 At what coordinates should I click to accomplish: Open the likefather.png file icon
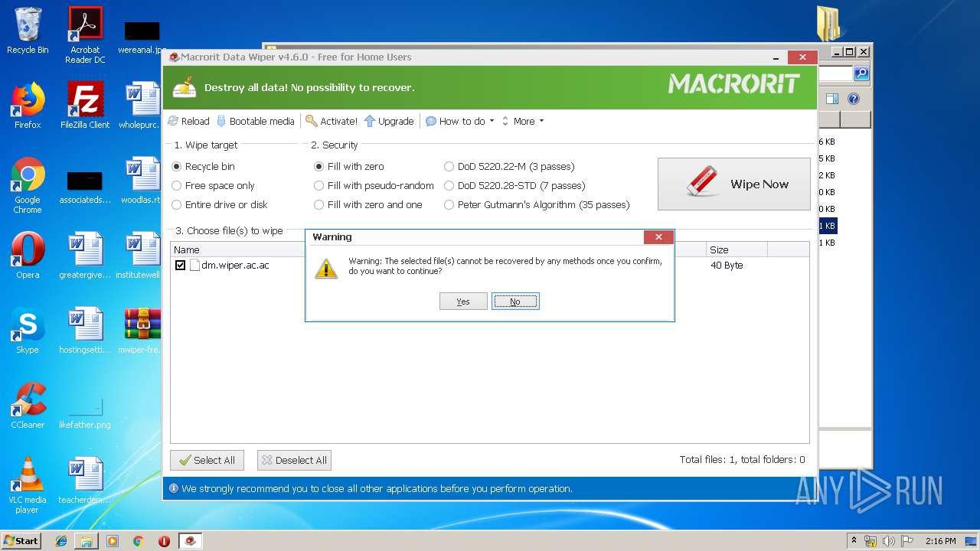pyautogui.click(x=85, y=413)
